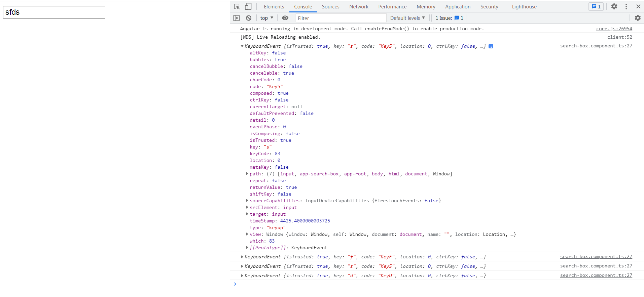Image resolution: width=644 pixels, height=297 pixels.
Task: Open DevTools settings gear in tab bar
Action: [614, 7]
